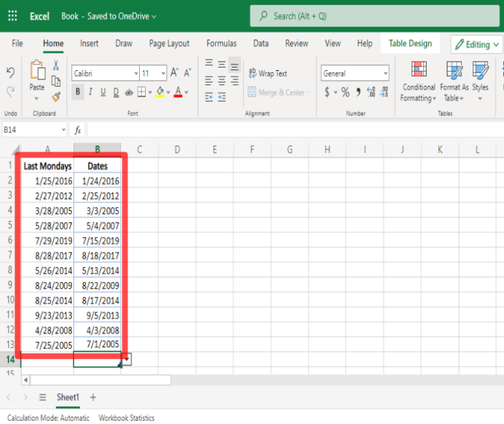Apply comma style format
The width and height of the screenshot is (504, 424).
(x=358, y=93)
